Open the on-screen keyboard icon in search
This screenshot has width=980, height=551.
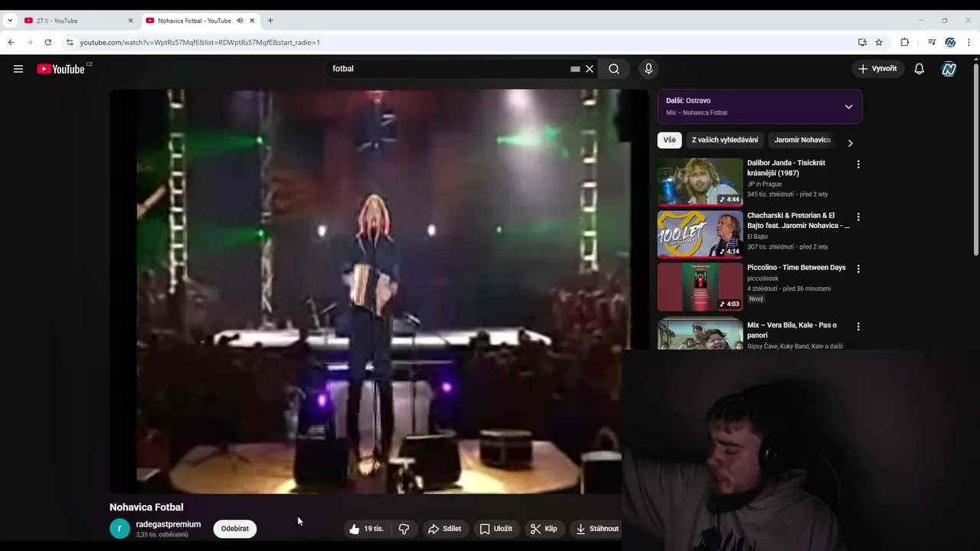coord(576,69)
